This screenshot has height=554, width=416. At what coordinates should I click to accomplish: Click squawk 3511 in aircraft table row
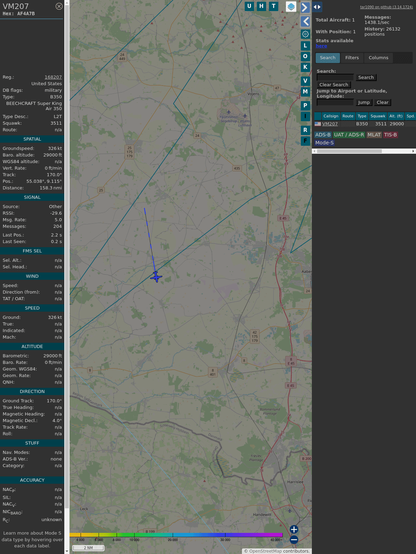pos(380,124)
